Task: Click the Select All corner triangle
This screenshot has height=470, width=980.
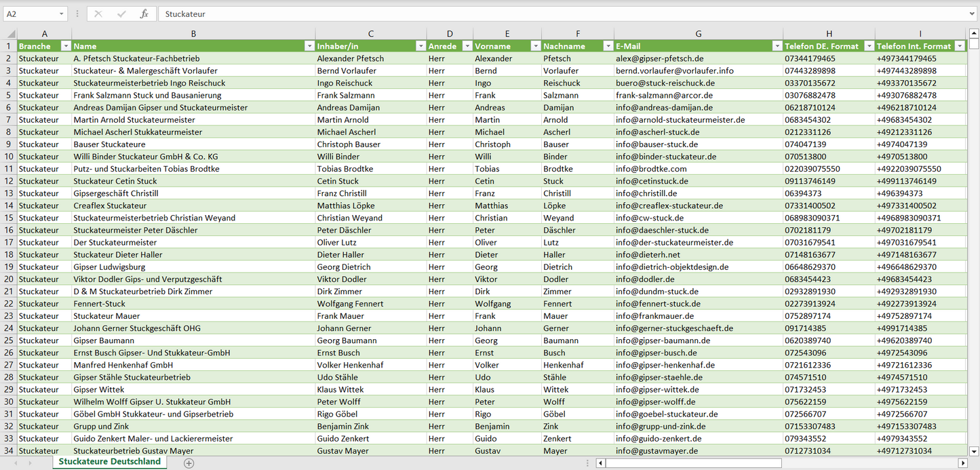Action: tap(10, 33)
